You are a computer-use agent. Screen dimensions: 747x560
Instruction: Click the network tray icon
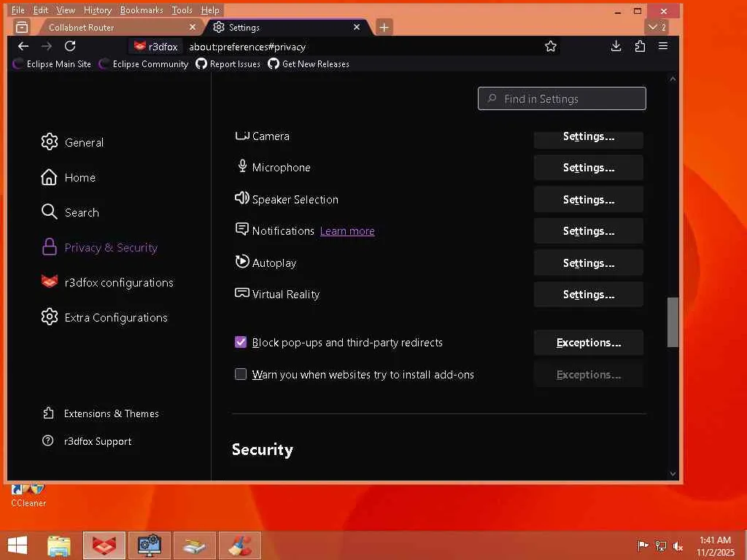pyautogui.click(x=660, y=545)
